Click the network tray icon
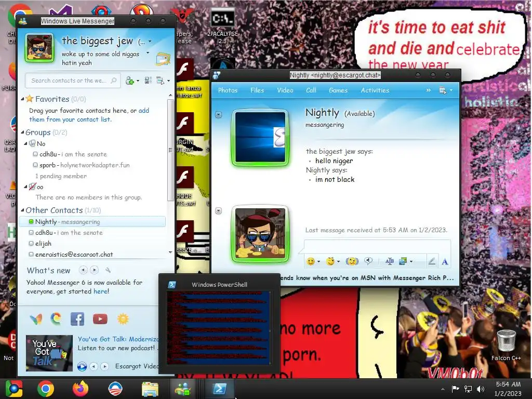Image resolution: width=532 pixels, height=399 pixels. click(x=468, y=389)
